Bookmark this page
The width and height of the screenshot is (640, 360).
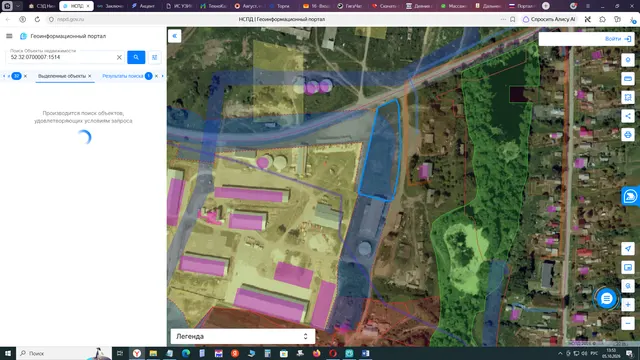[513, 19]
